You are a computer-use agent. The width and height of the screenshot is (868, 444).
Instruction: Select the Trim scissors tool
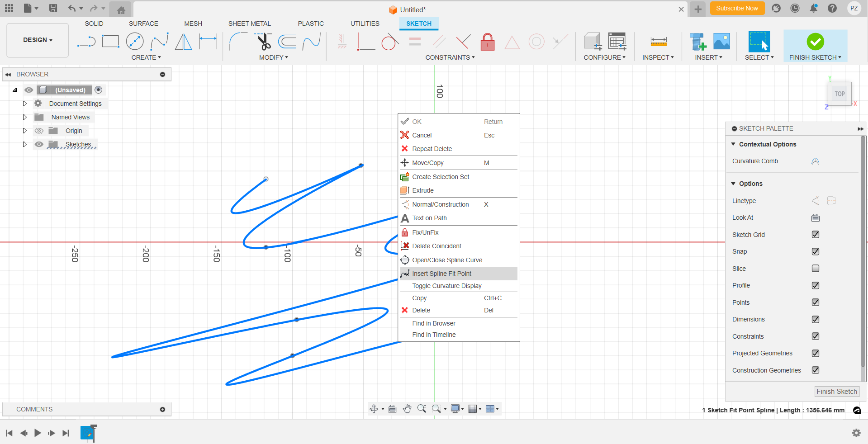(264, 42)
